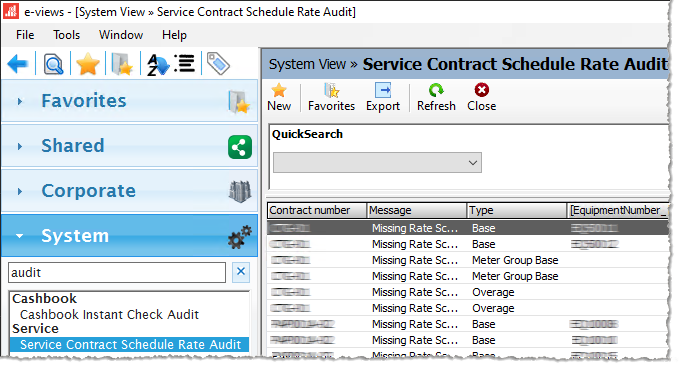Collapse the System section
This screenshot has width=679, height=369.
point(19,236)
